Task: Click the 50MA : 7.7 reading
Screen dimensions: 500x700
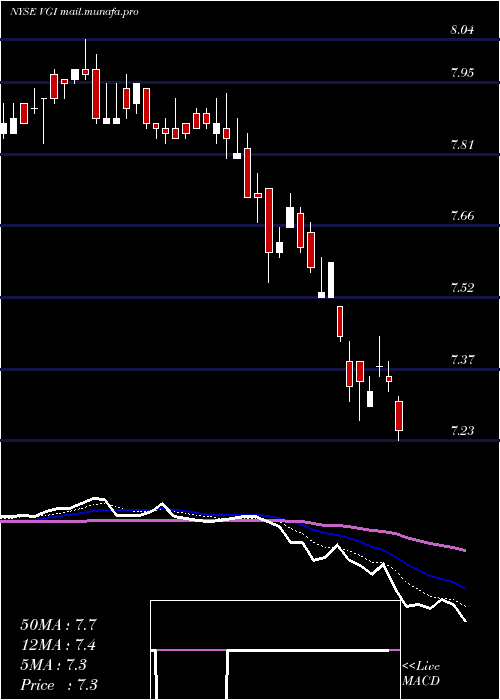Action: [x=58, y=625]
